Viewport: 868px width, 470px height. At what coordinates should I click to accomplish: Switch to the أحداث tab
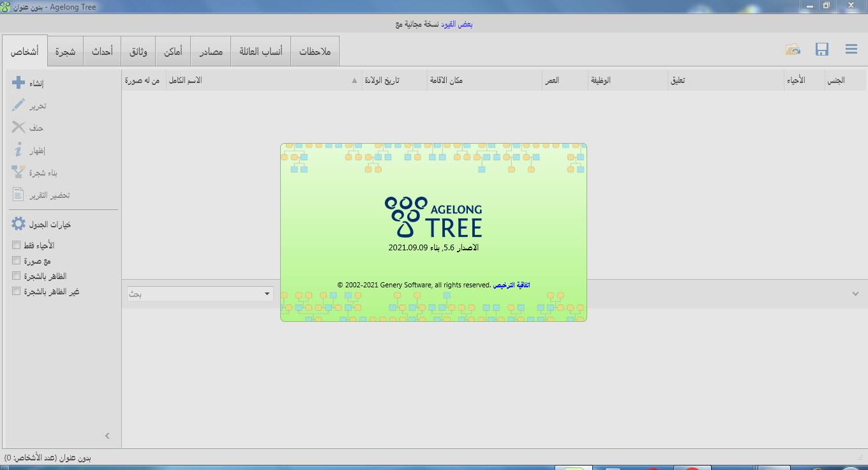tap(102, 51)
